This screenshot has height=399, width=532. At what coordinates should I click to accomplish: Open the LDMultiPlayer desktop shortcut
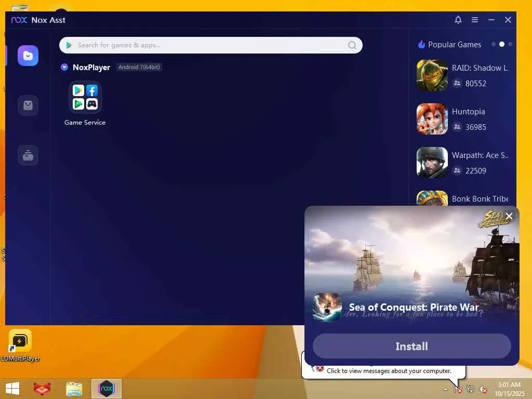[x=20, y=345]
